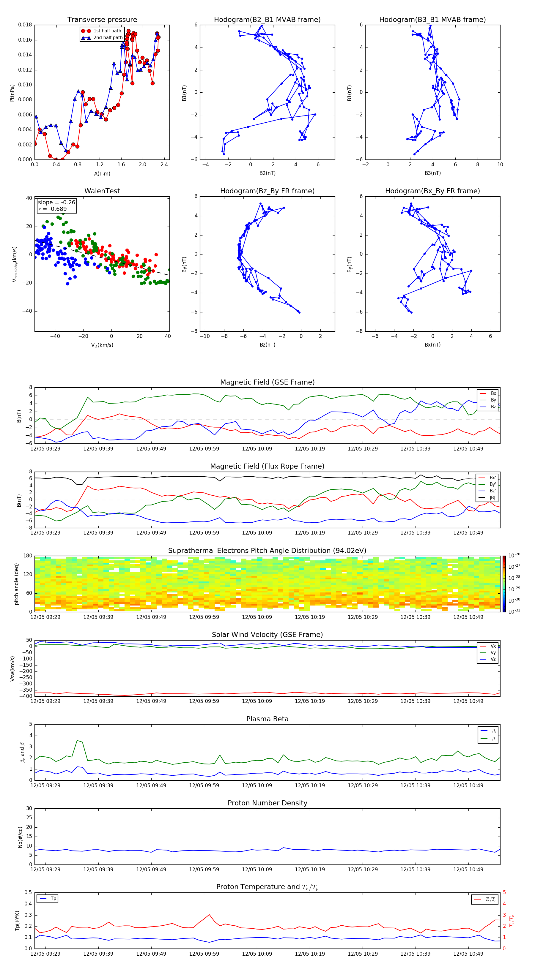Click the "Tp(10^6K)" y-axis label
This screenshot has height=980, width=535.
(x=18, y=921)
